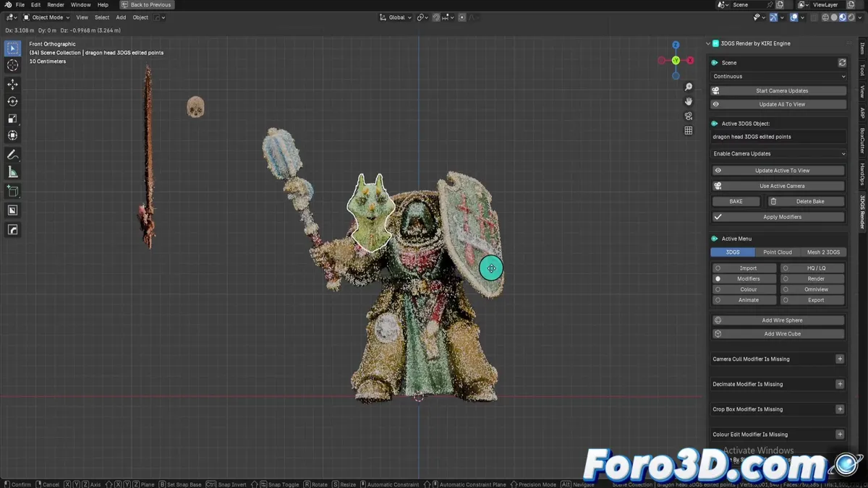Select the Import radio option

pos(744,268)
